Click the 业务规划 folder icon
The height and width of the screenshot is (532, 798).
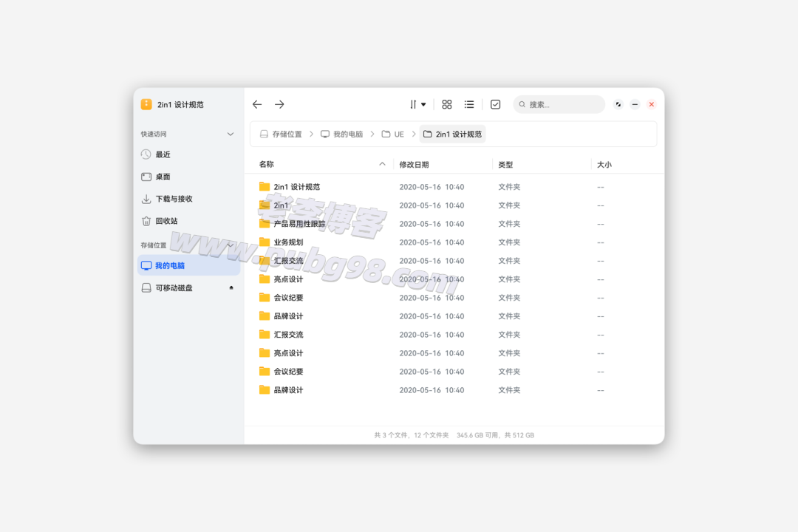[264, 242]
